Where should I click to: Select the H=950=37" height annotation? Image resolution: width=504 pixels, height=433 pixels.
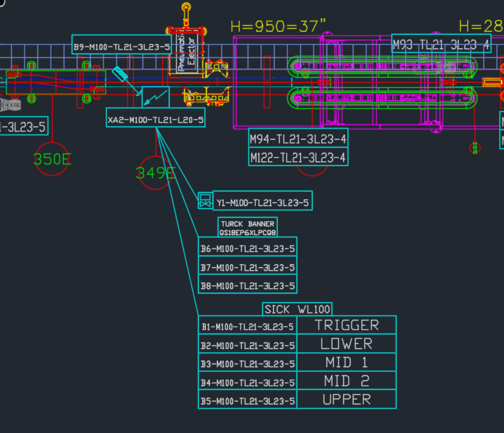(x=278, y=26)
